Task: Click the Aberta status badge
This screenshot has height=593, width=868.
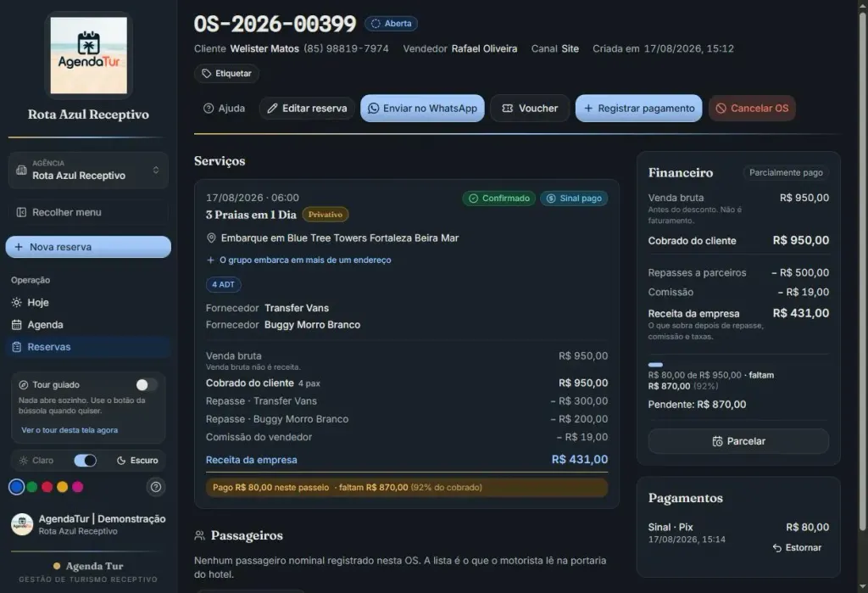Action: point(391,23)
